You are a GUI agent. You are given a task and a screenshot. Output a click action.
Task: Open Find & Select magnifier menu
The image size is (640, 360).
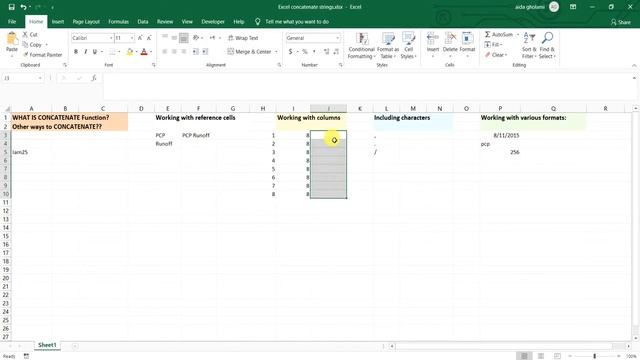tap(547, 45)
